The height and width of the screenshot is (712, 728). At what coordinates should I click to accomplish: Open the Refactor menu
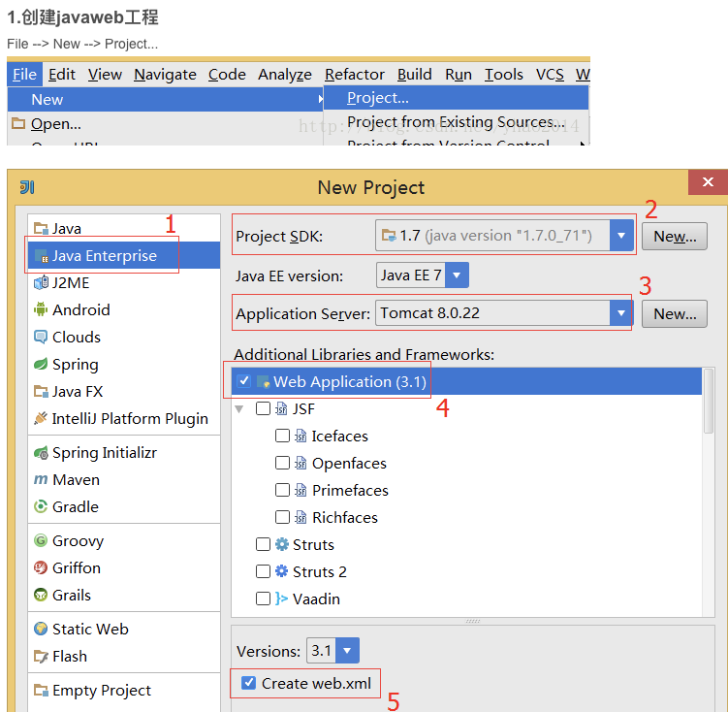(355, 75)
